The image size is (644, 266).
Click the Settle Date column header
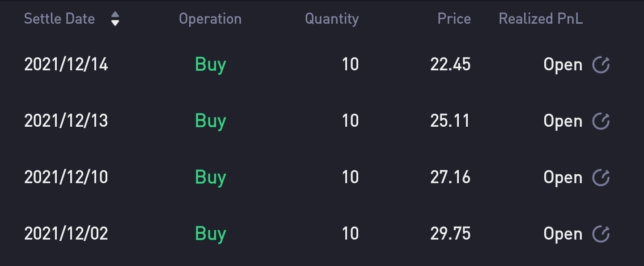click(x=59, y=19)
